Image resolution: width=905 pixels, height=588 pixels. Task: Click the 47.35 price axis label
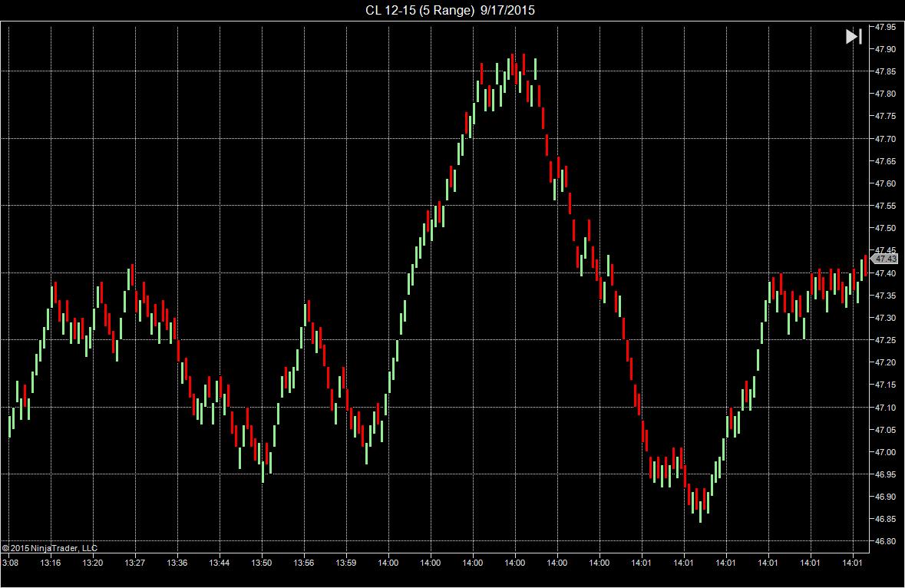(x=886, y=296)
